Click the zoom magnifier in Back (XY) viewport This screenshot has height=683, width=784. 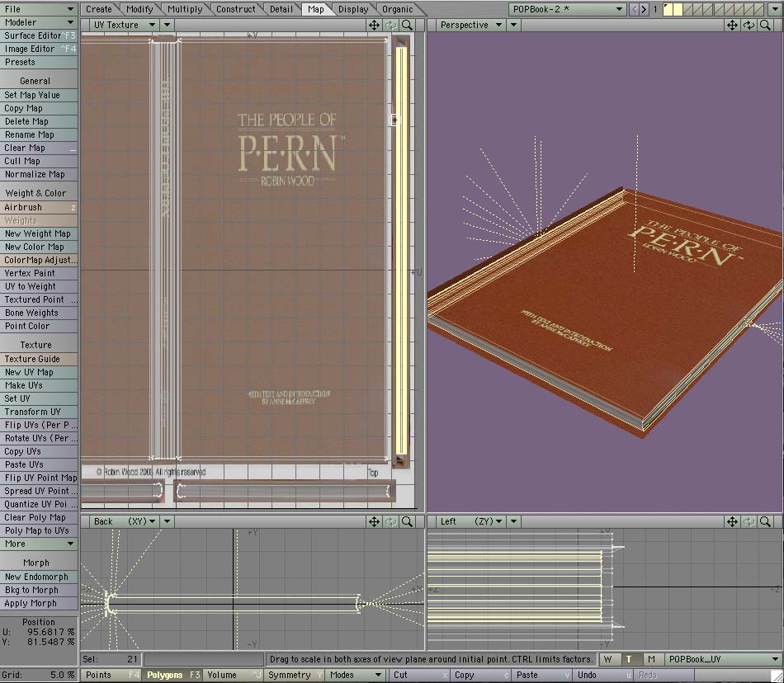[x=408, y=521]
